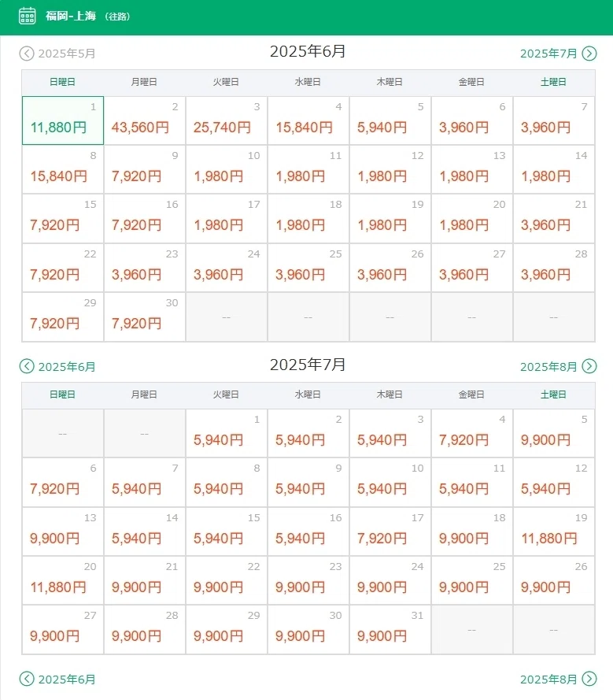Click the left arrow icon above the July calendar

coord(27,366)
